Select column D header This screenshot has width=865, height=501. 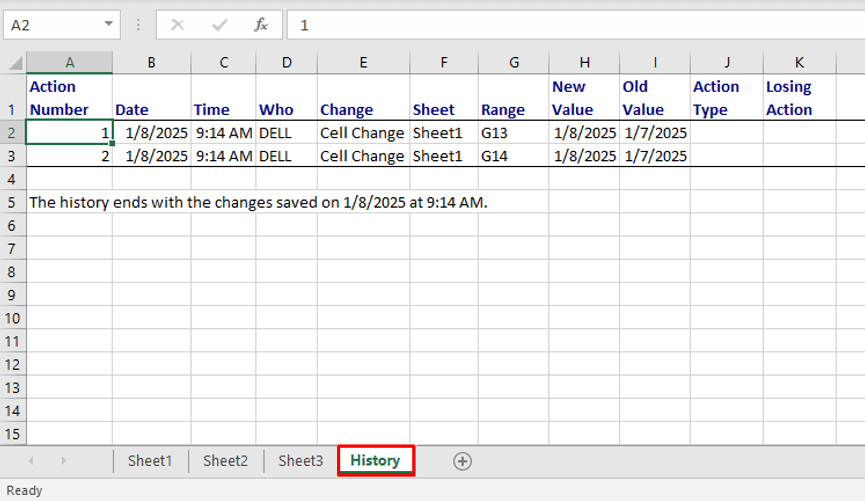(287, 63)
